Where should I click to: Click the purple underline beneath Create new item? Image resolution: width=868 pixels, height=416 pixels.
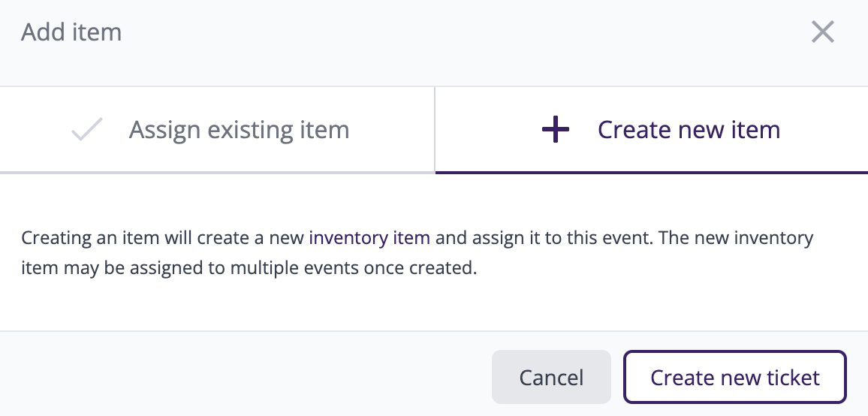[x=651, y=172]
